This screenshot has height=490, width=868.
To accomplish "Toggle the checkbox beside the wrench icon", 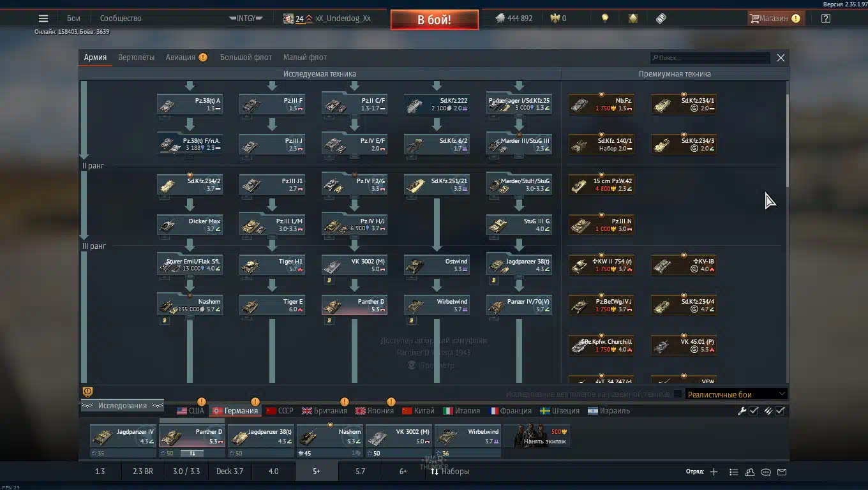I will tap(754, 411).
